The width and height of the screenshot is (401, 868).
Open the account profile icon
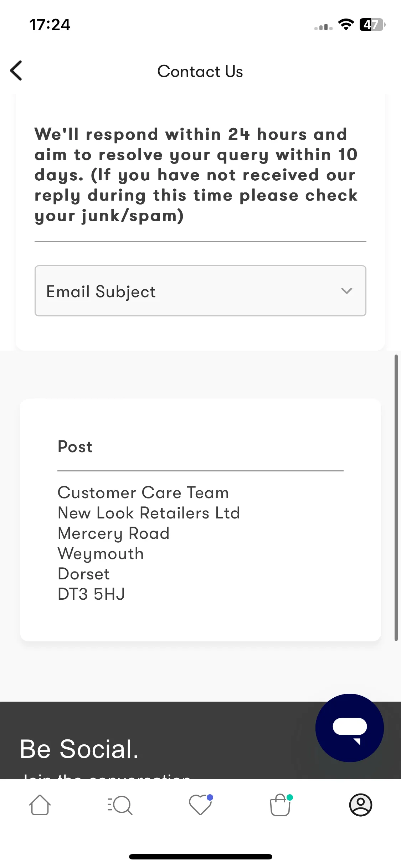click(x=360, y=805)
